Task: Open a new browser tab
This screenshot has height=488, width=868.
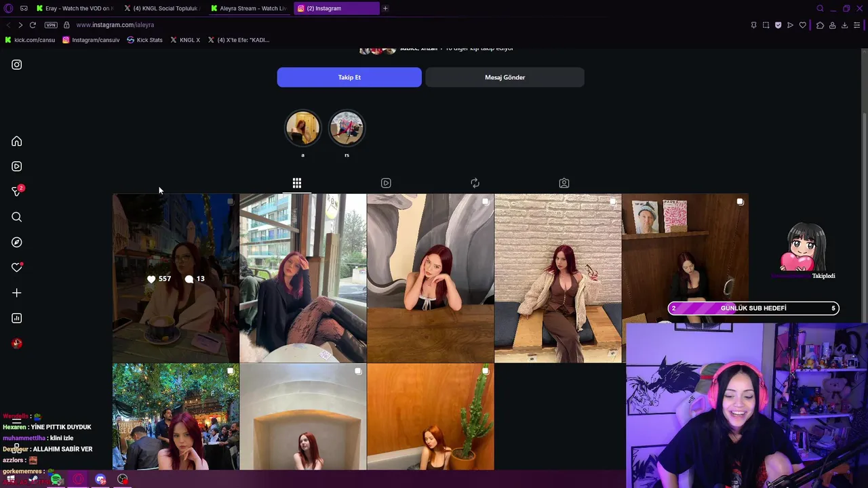Action: coord(385,8)
